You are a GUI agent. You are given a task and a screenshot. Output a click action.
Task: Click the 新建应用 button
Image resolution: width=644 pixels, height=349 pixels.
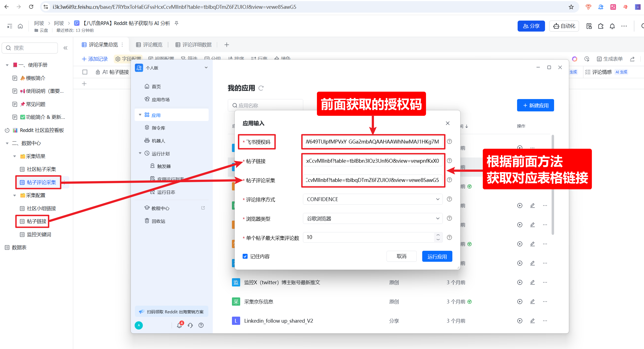(535, 105)
